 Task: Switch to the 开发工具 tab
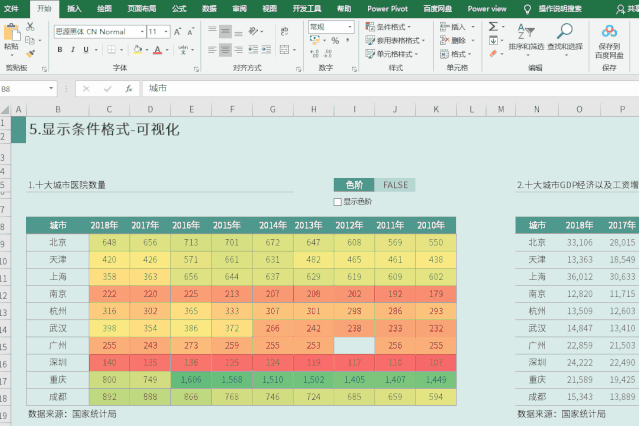point(307,9)
